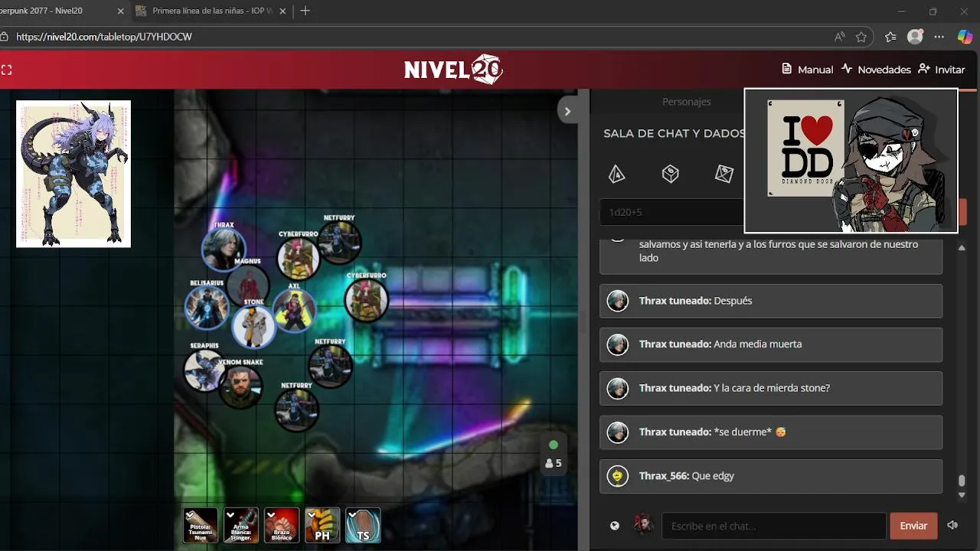Select the Pistola Tsunami Nue action
980x551 pixels.
click(x=201, y=526)
